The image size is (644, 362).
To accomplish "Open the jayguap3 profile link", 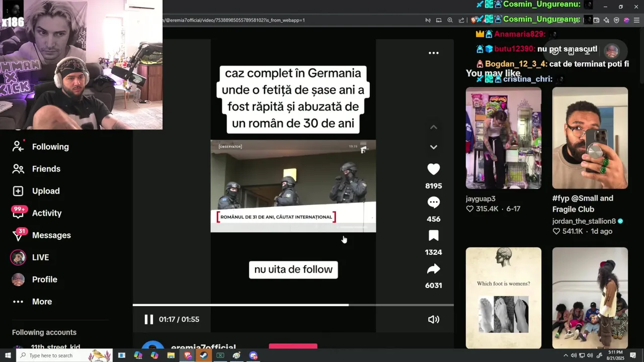I will point(480,199).
